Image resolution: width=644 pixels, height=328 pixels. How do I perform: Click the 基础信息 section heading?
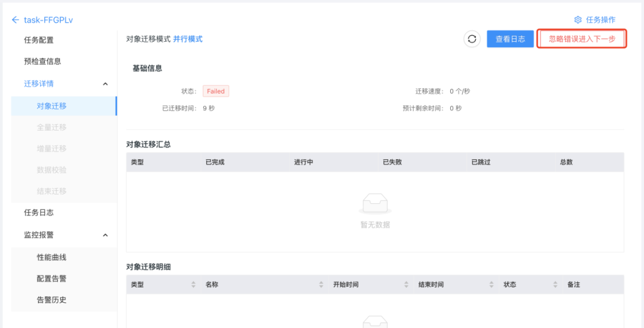147,69
